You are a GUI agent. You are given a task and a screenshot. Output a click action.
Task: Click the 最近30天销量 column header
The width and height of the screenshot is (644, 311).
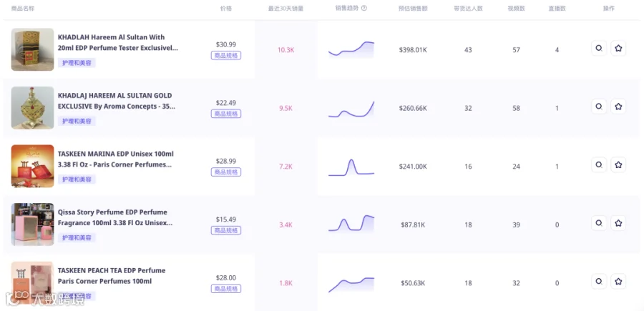[286, 9]
